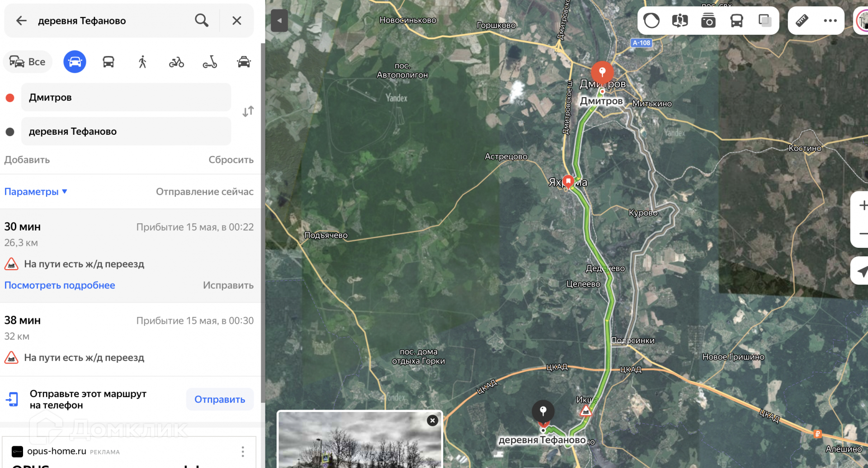The height and width of the screenshot is (468, 868).
Task: Click the 'Целеево' map label
Action: [x=583, y=284]
